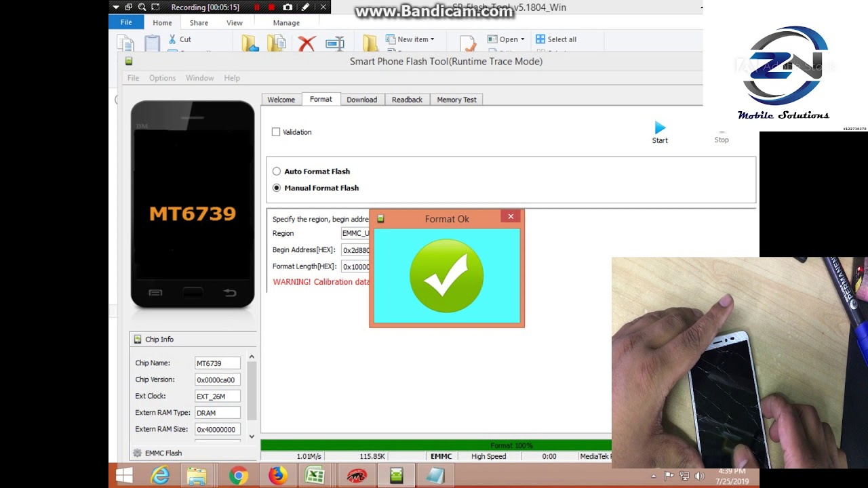Screen dimensions: 868x488
Task: Click the Ext Clock EXT_26M field
Action: pyautogui.click(x=217, y=396)
